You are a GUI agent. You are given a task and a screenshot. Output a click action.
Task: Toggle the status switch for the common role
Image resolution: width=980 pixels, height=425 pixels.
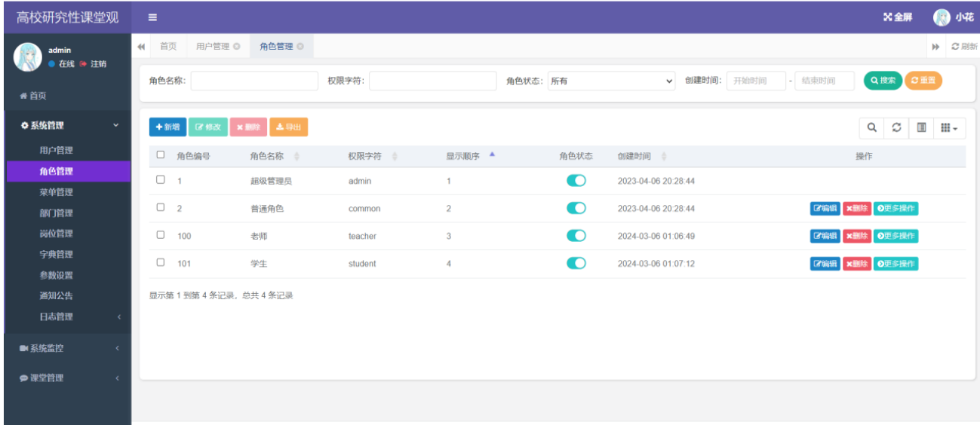tap(576, 208)
